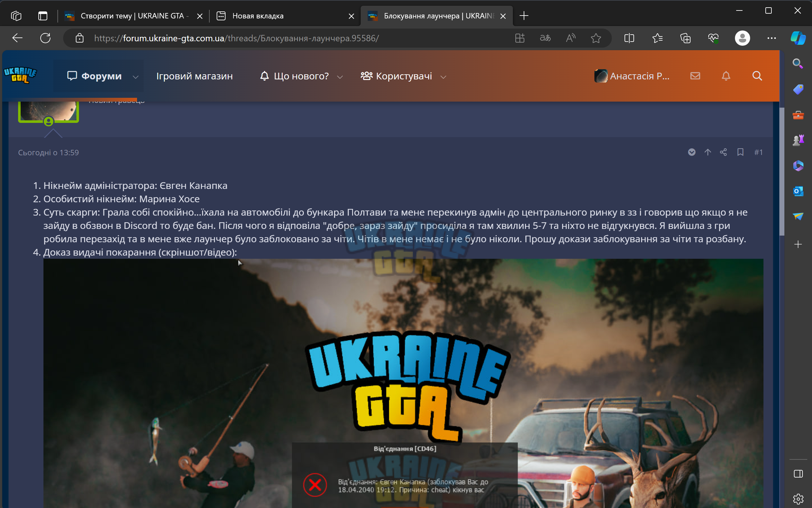This screenshot has height=508, width=812.
Task: Expand the Користувачі dropdown chevron
Action: tap(443, 77)
